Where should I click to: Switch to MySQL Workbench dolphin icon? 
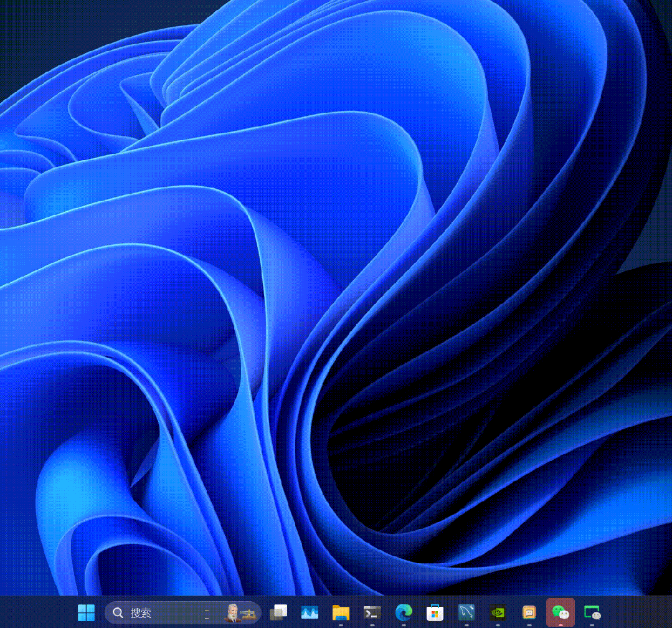pos(466,612)
